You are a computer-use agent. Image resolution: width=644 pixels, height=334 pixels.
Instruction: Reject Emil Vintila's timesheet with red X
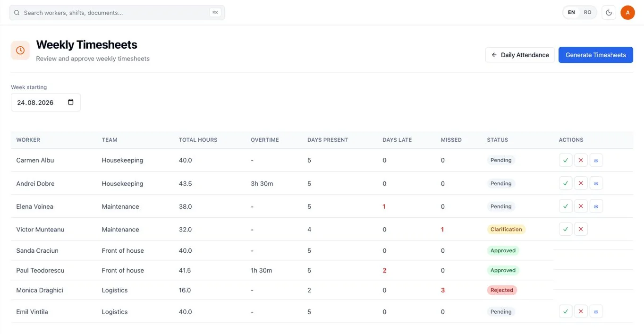click(x=581, y=311)
